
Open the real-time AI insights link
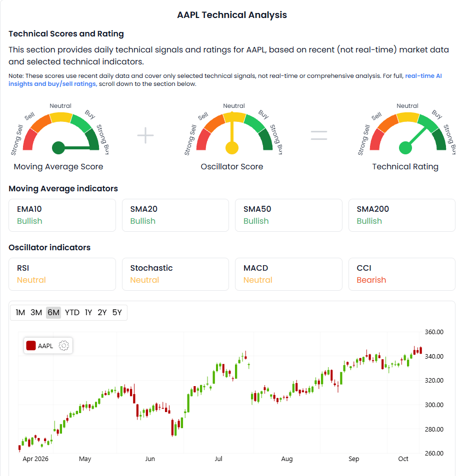(225, 80)
